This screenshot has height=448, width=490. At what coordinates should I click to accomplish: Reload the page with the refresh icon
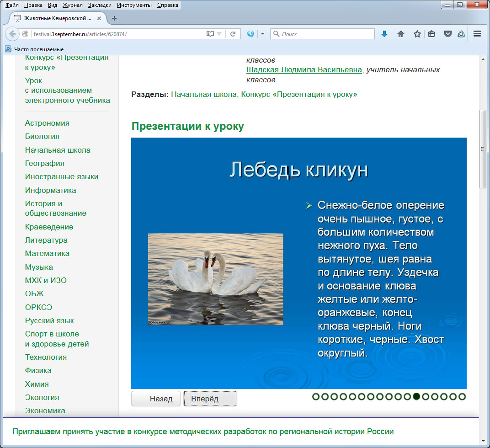[x=233, y=34]
